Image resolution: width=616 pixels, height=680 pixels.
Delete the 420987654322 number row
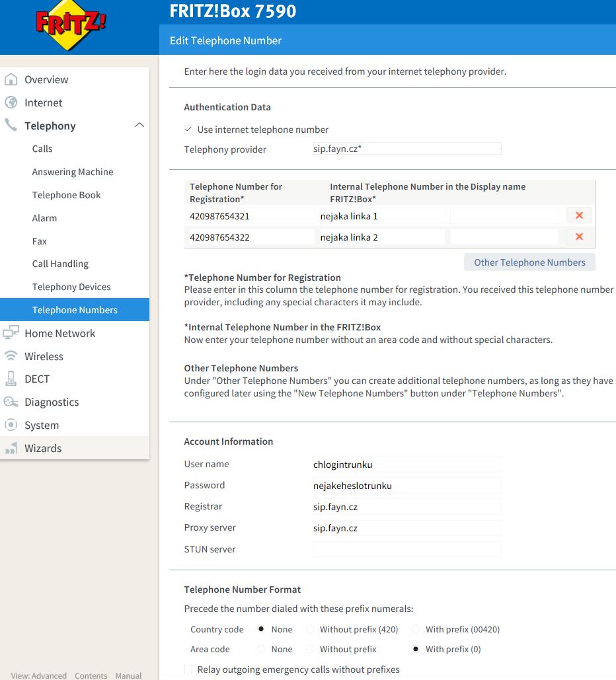(x=579, y=237)
